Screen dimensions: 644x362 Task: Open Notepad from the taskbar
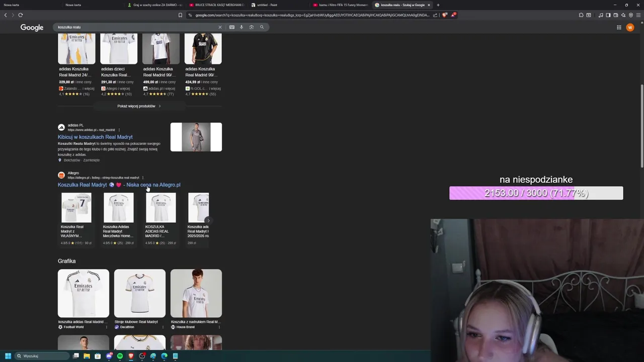point(175,356)
